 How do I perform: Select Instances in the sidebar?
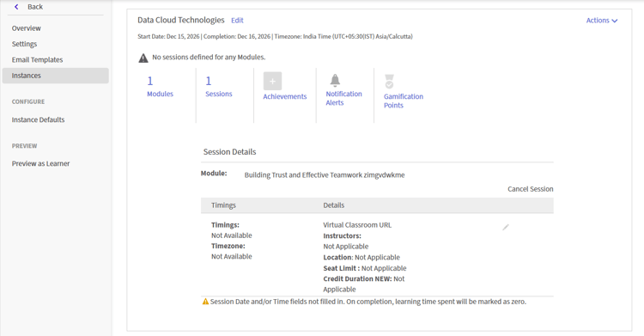(x=56, y=76)
